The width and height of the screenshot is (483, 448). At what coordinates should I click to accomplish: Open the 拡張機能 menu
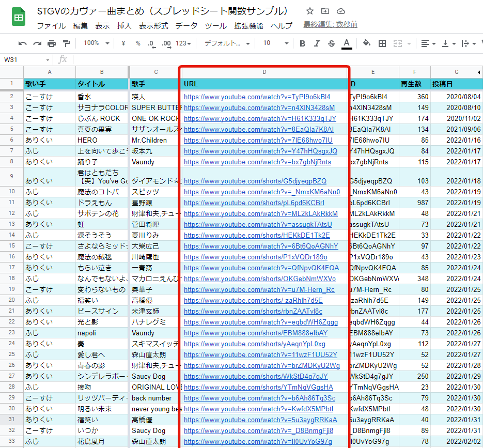coord(248,26)
